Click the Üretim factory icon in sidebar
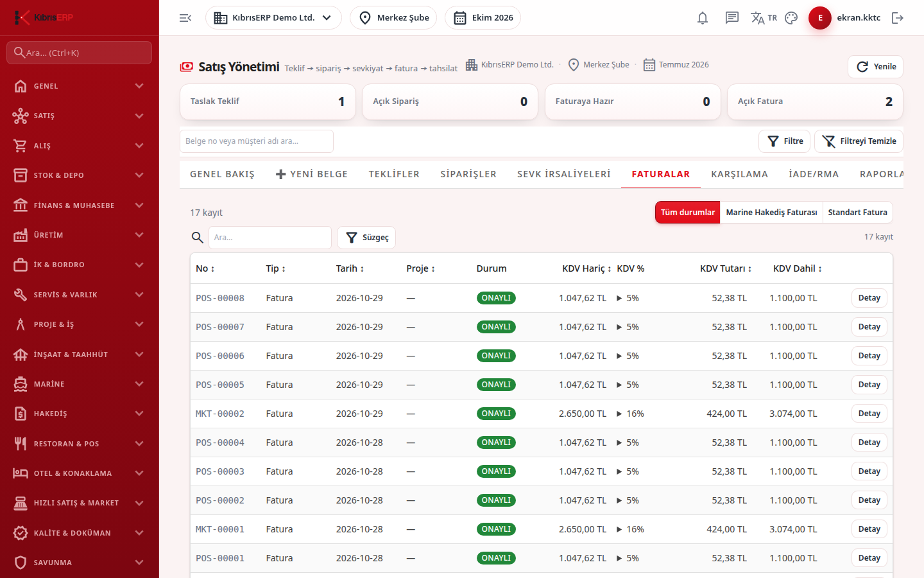This screenshot has width=924, height=578. click(x=21, y=235)
